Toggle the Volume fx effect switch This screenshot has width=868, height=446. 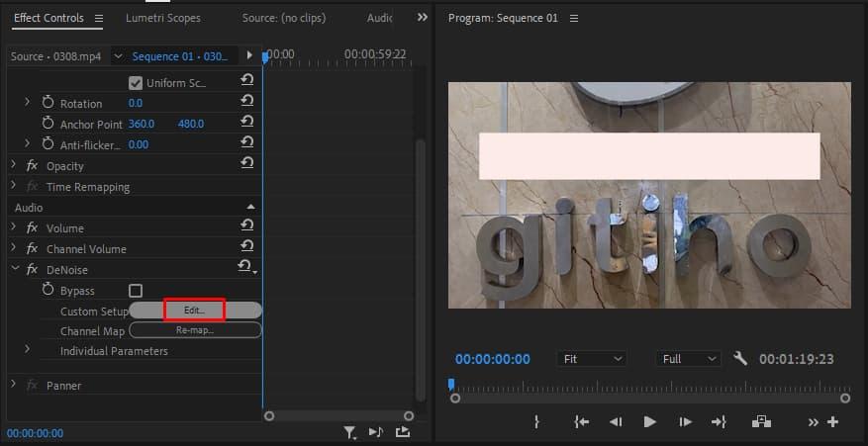pos(32,228)
